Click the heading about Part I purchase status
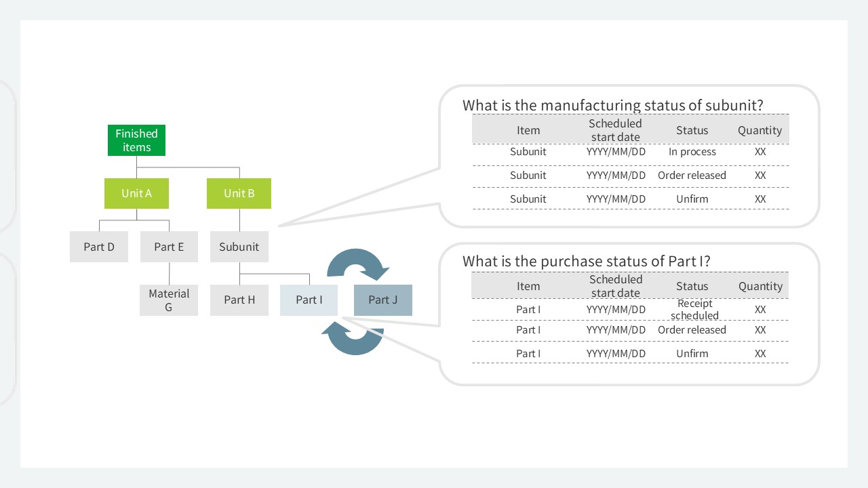Viewport: 868px width, 488px height. coord(586,261)
